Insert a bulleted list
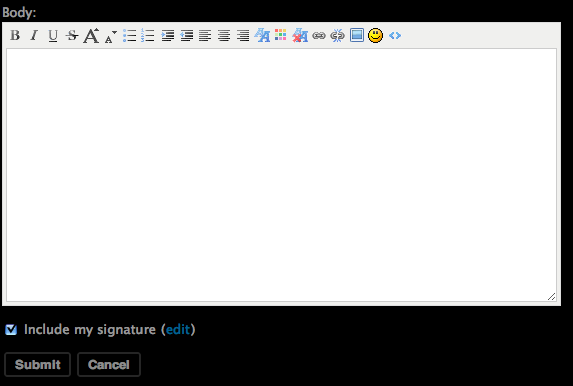The width and height of the screenshot is (573, 386). (129, 35)
